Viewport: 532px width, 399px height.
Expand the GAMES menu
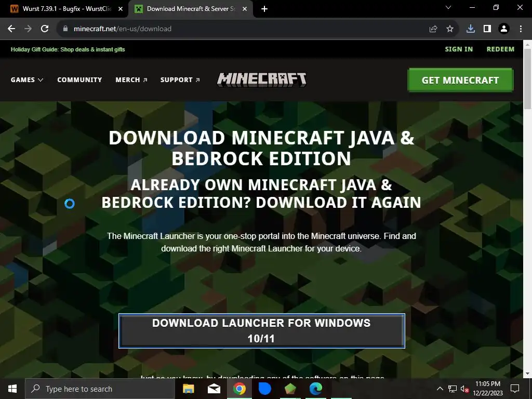(27, 79)
